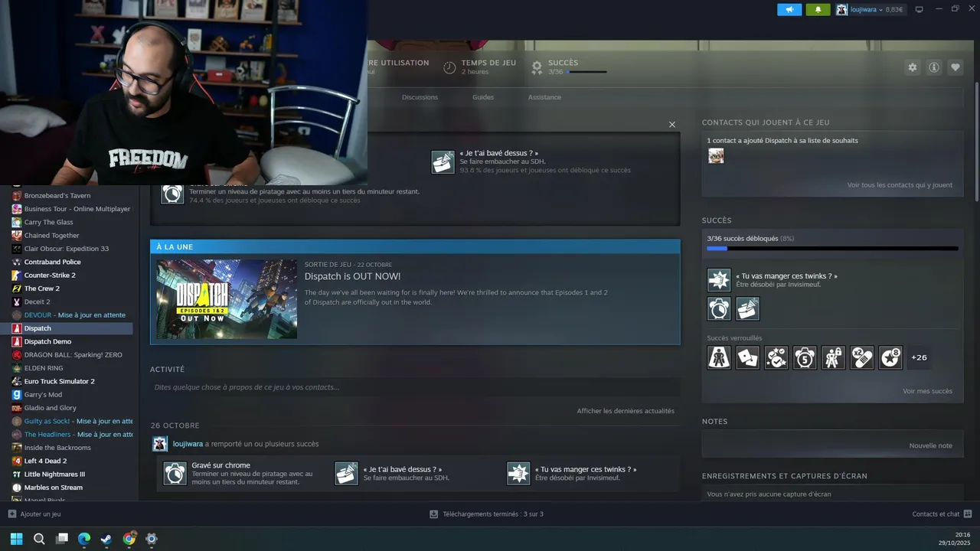Click the hero with padlock locked achievement

pos(834,357)
